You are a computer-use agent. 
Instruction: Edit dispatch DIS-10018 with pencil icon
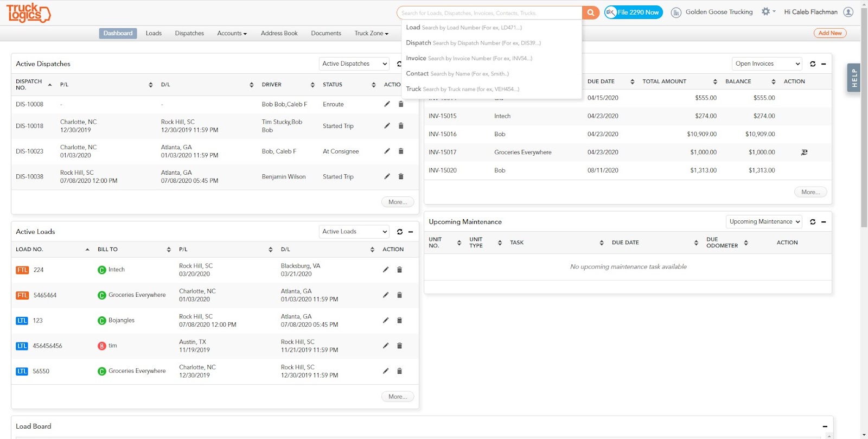pos(387,126)
